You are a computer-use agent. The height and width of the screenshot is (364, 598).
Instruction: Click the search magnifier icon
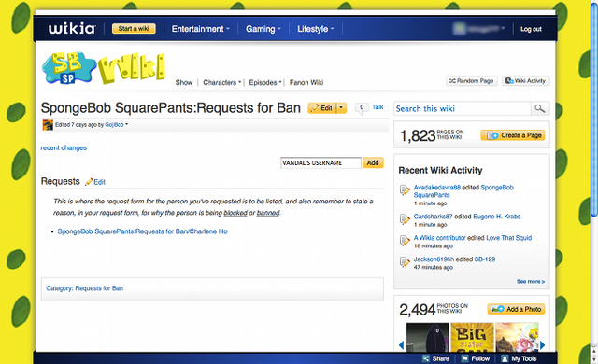[540, 108]
